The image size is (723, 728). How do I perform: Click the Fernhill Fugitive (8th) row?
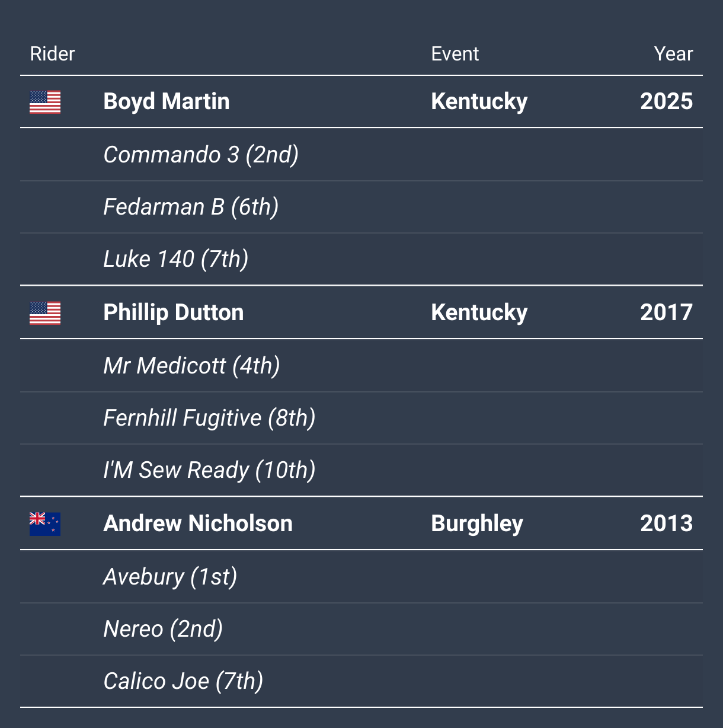click(361, 418)
